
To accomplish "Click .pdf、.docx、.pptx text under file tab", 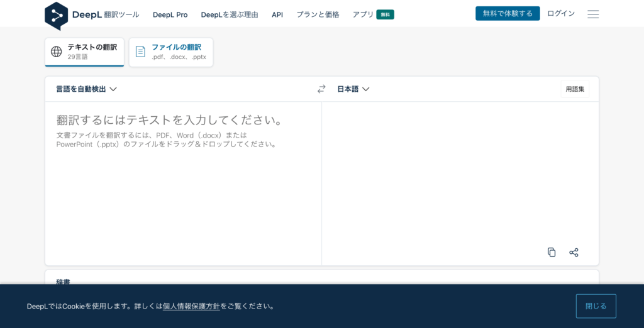I will (x=179, y=57).
